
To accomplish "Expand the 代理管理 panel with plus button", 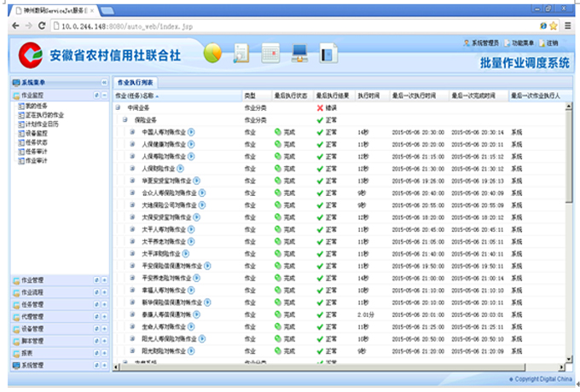I will 104,317.
